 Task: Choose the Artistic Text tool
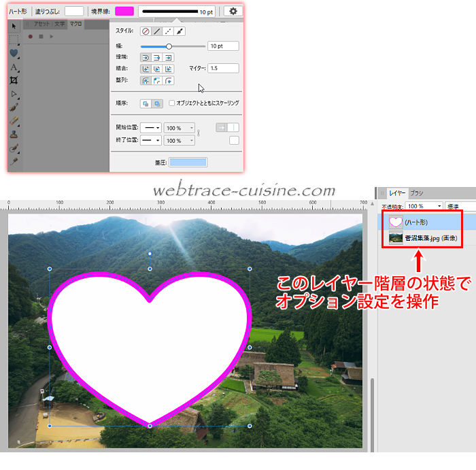pos(14,67)
